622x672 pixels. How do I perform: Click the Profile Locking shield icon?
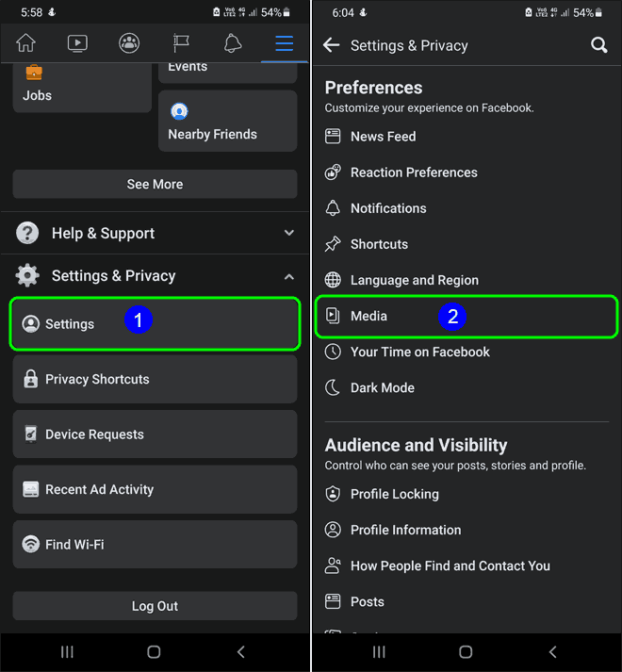tap(333, 494)
